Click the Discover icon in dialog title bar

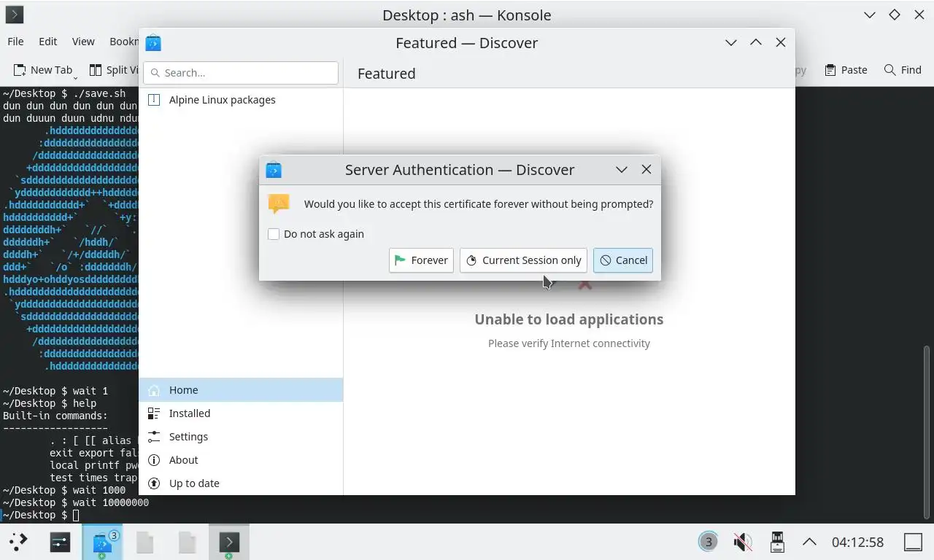click(274, 170)
